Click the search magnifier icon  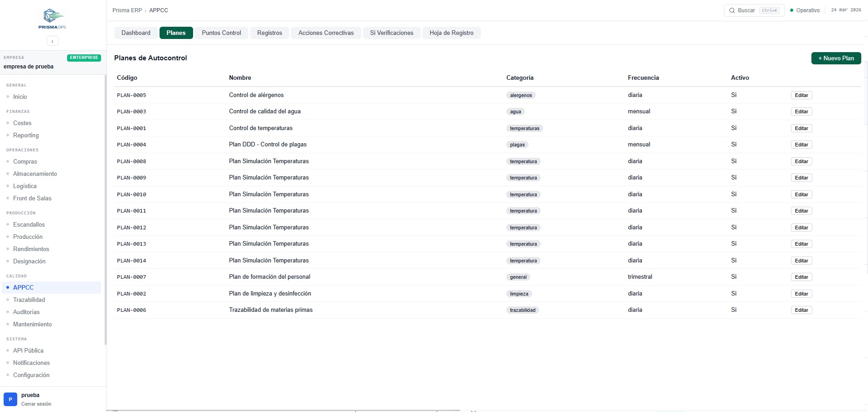point(732,10)
